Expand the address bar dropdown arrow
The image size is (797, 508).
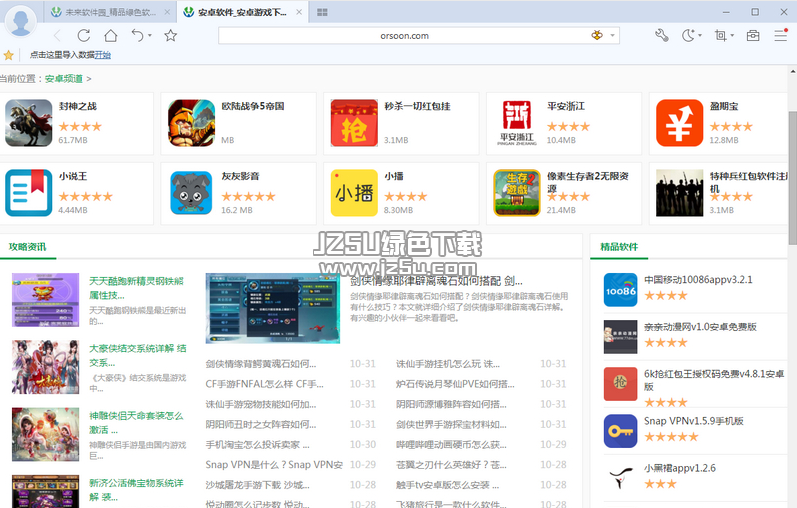pos(612,36)
